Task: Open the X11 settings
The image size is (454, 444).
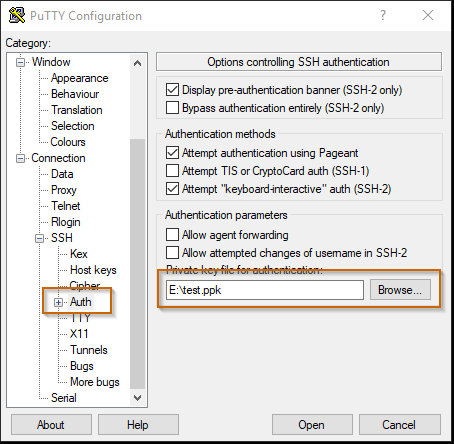Action: point(79,334)
